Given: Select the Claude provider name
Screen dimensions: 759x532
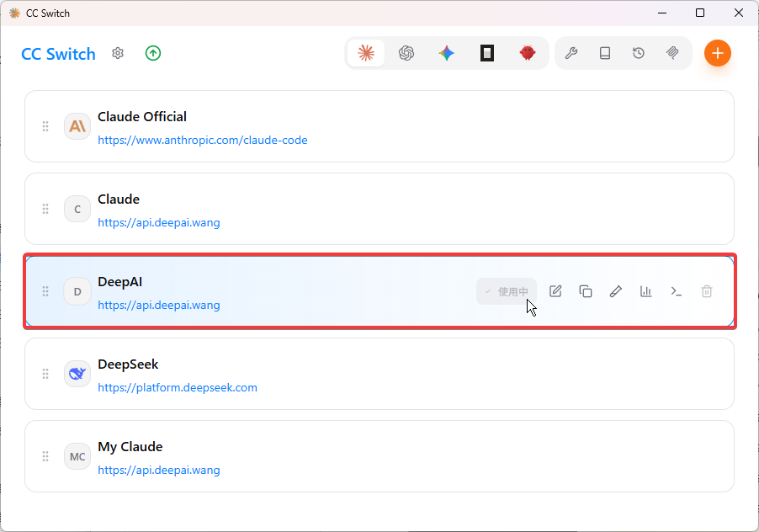Looking at the screenshot, I should 119,199.
